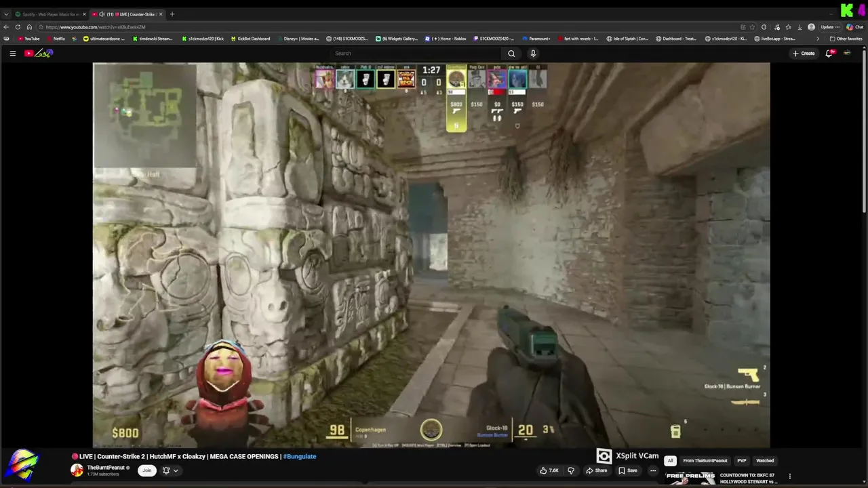Image resolution: width=868 pixels, height=488 pixels.
Task: Open the #Bungulate hashtag link
Action: (300, 456)
